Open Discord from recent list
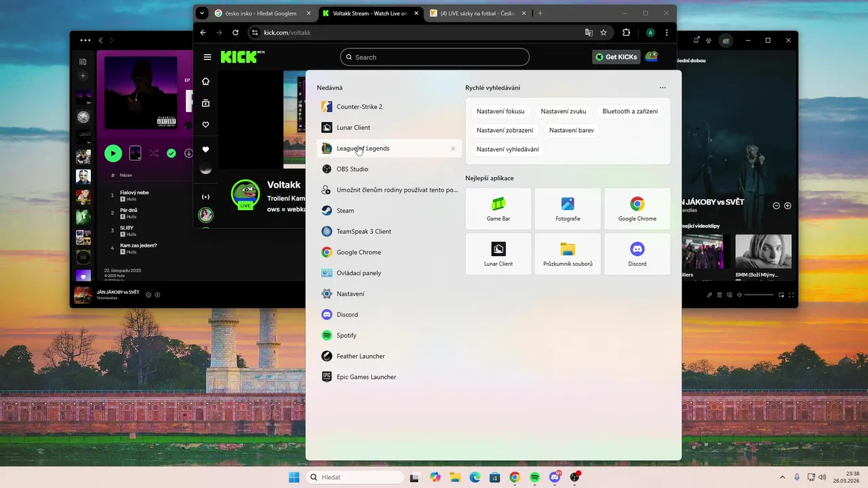The width and height of the screenshot is (868, 488). [x=389, y=314]
